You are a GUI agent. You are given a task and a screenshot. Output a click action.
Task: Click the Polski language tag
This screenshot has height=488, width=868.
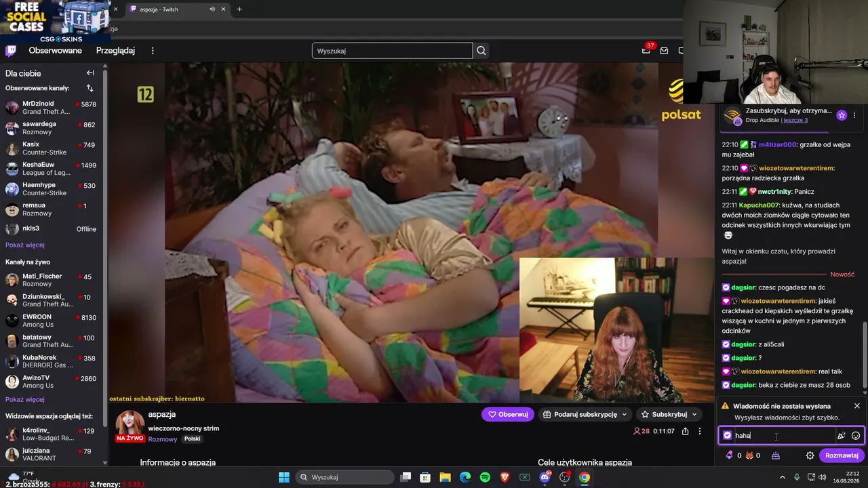point(192,439)
